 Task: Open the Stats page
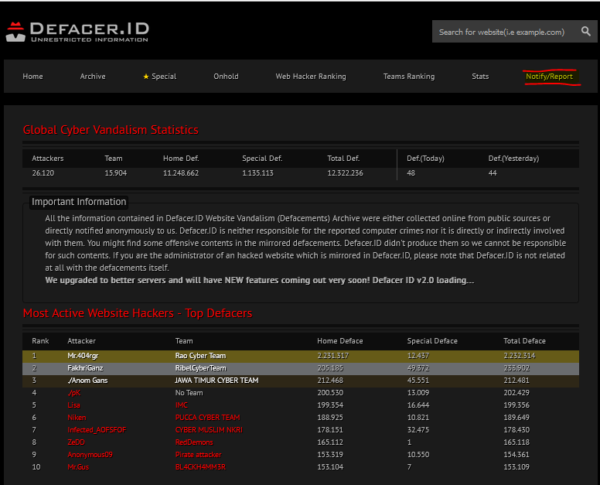point(480,76)
